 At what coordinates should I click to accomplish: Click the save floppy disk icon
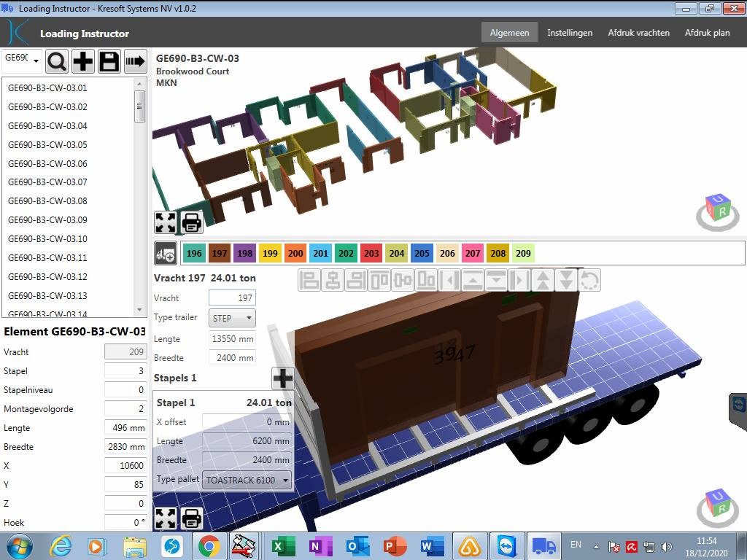click(109, 61)
